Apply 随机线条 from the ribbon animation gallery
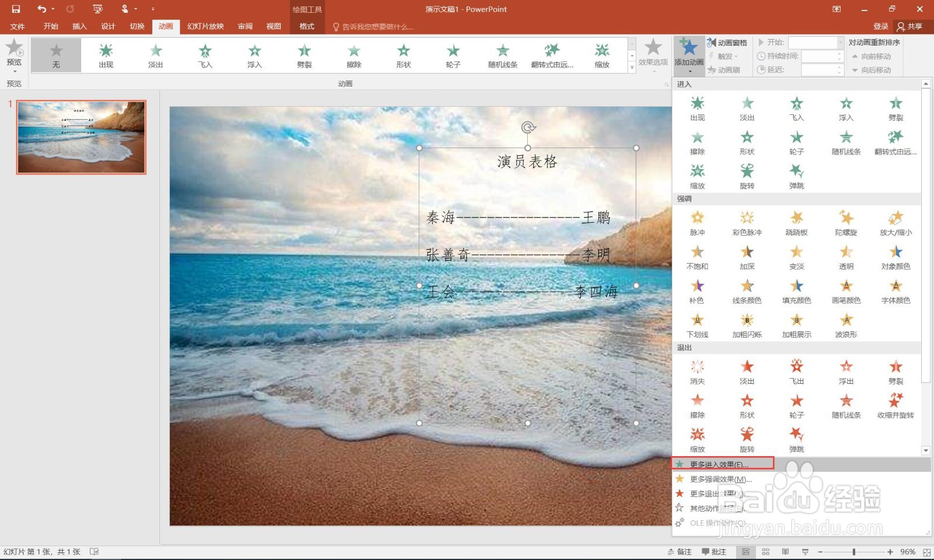 pos(503,55)
